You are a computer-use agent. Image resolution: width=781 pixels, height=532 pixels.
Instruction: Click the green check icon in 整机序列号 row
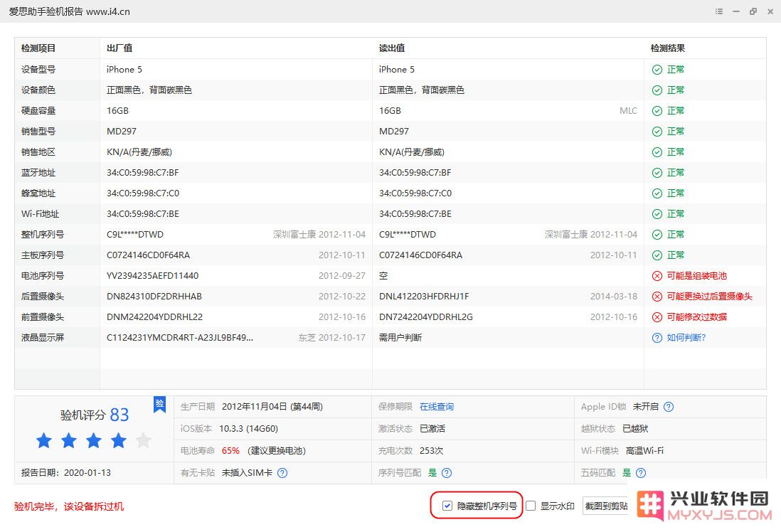pyautogui.click(x=657, y=235)
